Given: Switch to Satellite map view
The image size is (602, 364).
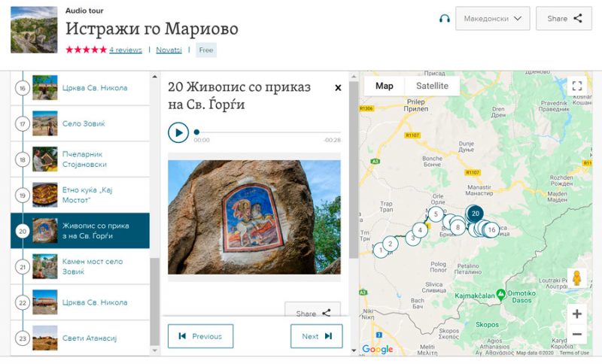Looking at the screenshot, I should point(432,86).
